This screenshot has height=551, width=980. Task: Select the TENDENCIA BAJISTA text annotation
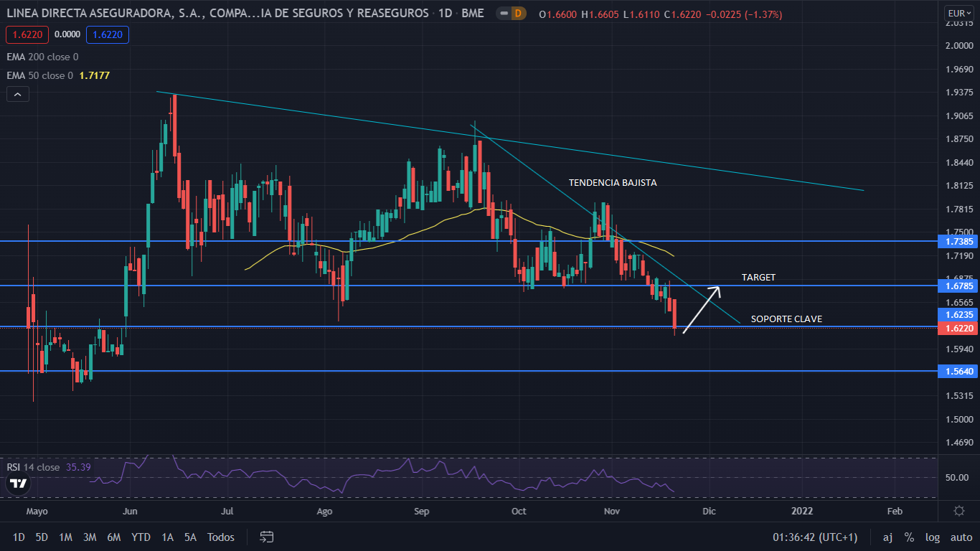click(612, 183)
